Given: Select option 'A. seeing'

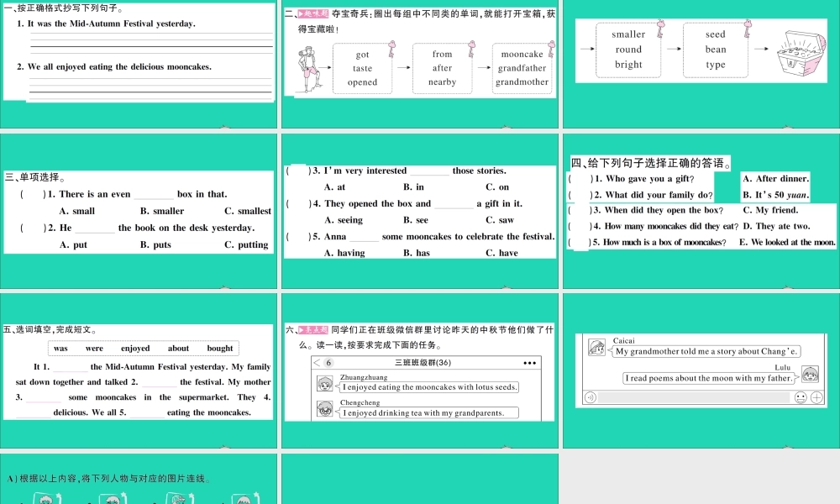Looking at the screenshot, I should point(344,220).
